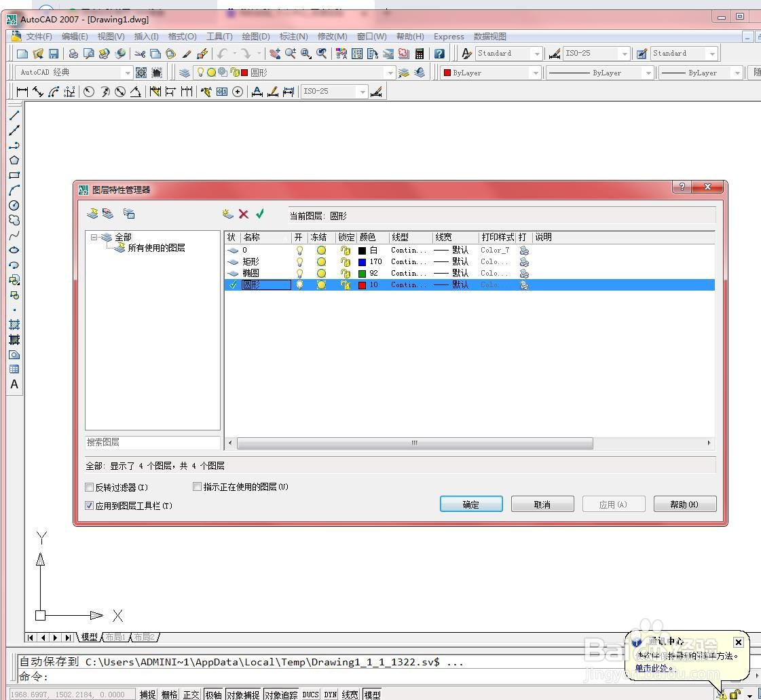Image resolution: width=761 pixels, height=700 pixels.
Task: Sort layers by the 名称 column header
Action: (266, 237)
